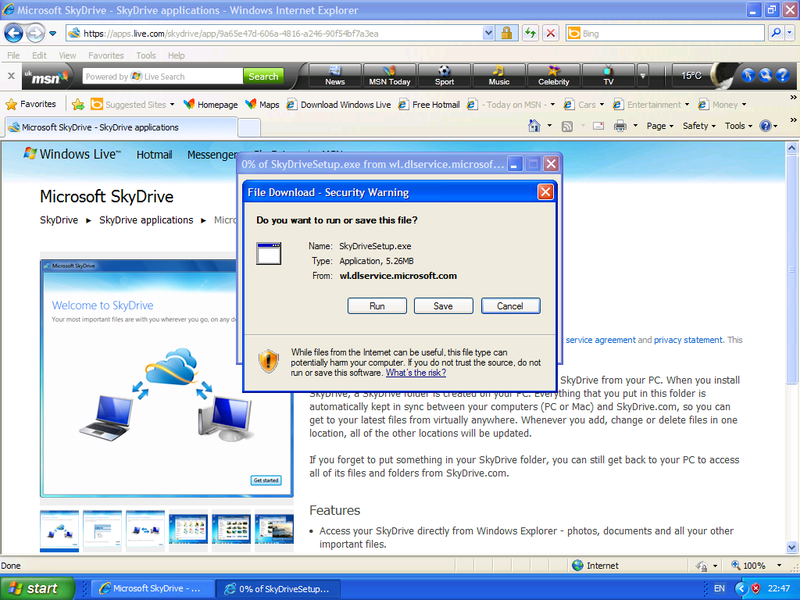Click the Bing search magnifier icon
This screenshot has height=600, width=800.
click(776, 34)
